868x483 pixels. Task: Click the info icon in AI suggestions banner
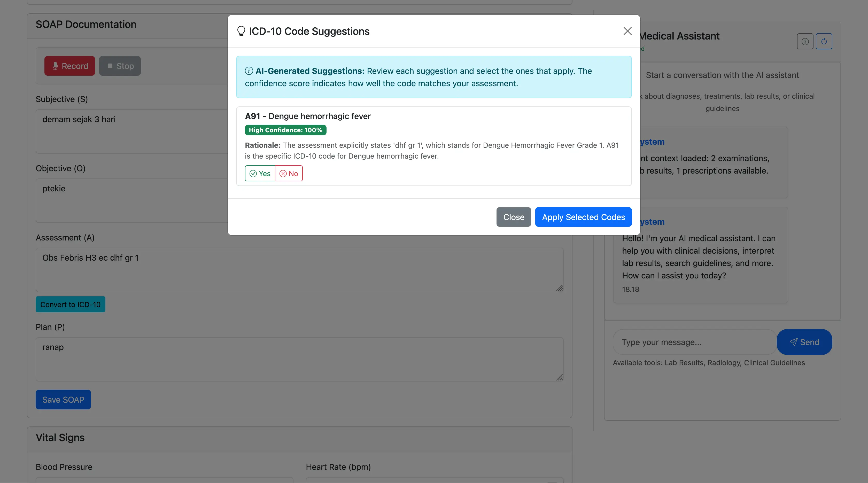tap(249, 71)
